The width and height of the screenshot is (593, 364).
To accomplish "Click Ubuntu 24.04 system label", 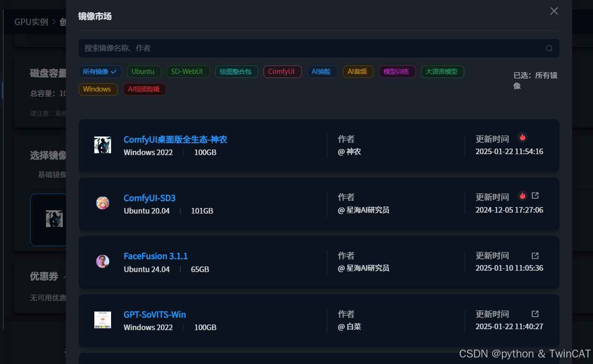I will click(x=147, y=270).
